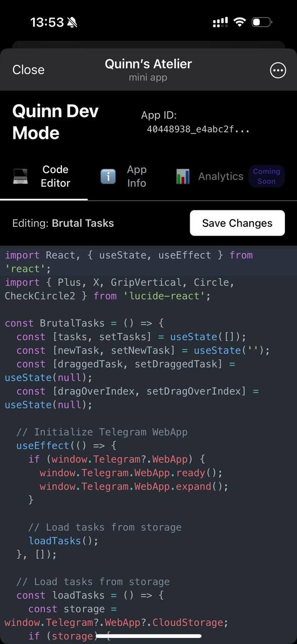Select the Code Editor tab
297x644 pixels.
[44, 177]
